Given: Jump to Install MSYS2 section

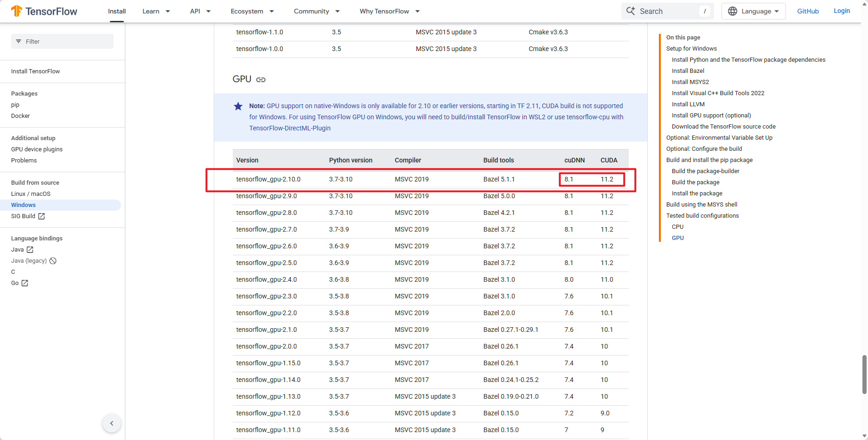Looking at the screenshot, I should pyautogui.click(x=690, y=82).
